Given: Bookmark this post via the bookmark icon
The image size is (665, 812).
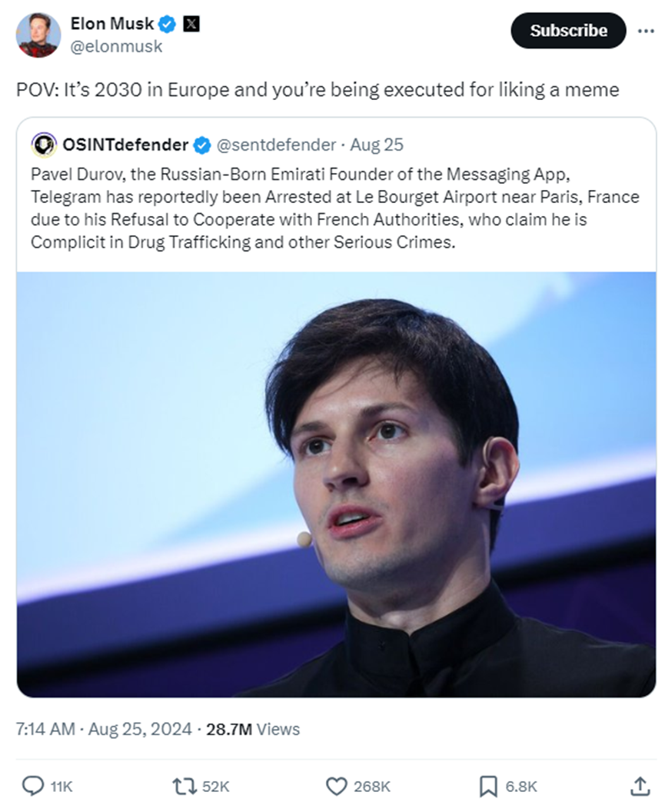Looking at the screenshot, I should [487, 785].
